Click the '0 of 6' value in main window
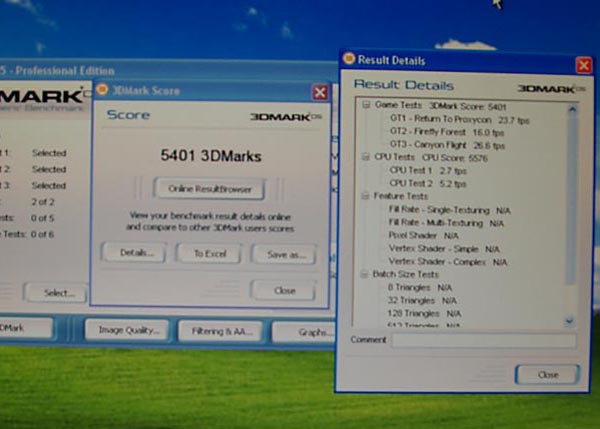The image size is (600, 429). (42, 234)
